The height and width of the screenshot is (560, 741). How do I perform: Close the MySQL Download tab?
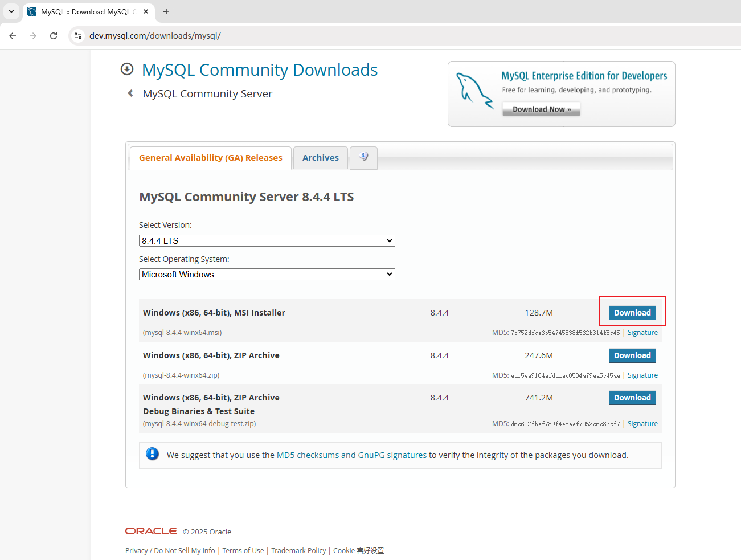[x=146, y=11]
